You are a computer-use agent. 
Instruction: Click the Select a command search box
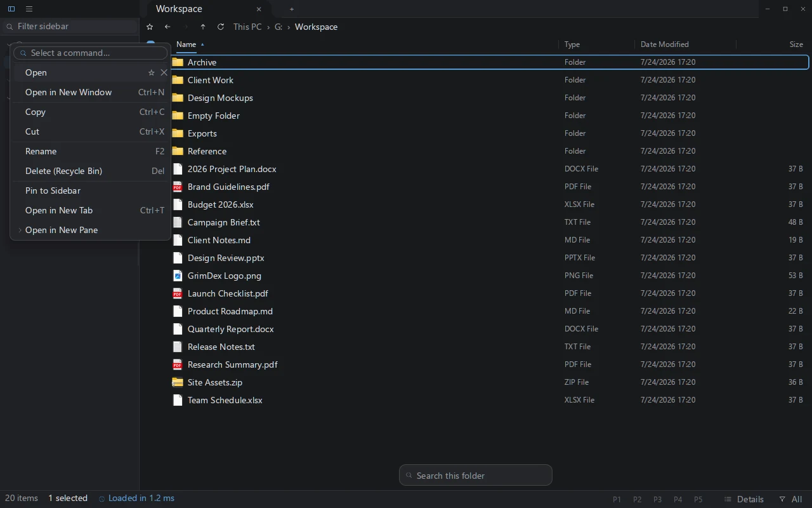(91, 53)
